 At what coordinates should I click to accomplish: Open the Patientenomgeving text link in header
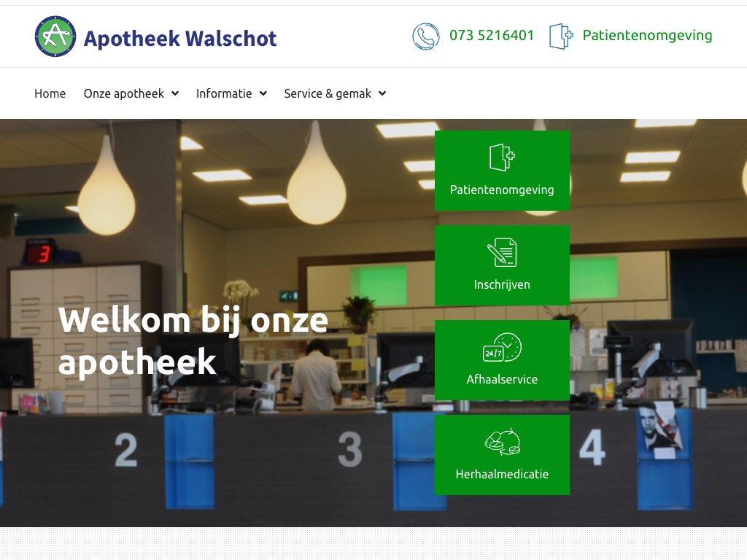648,35
